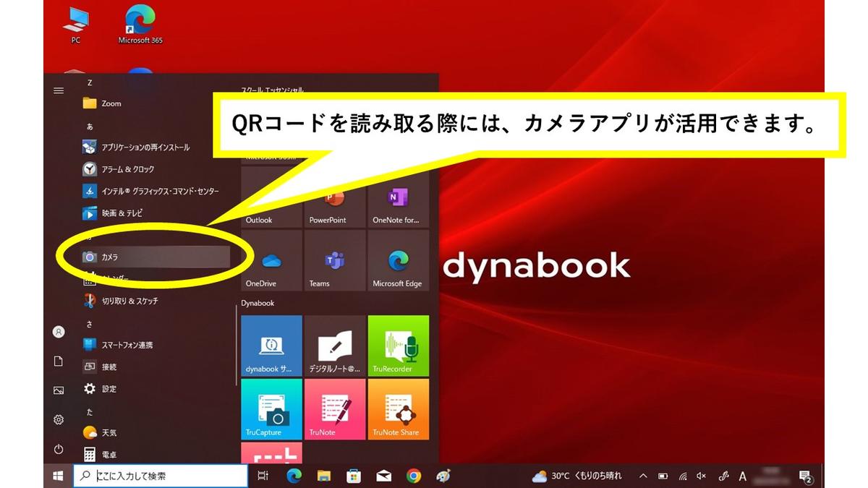868x488 pixels.
Task: Open the pen workspace tray icon
Action: coord(723,476)
